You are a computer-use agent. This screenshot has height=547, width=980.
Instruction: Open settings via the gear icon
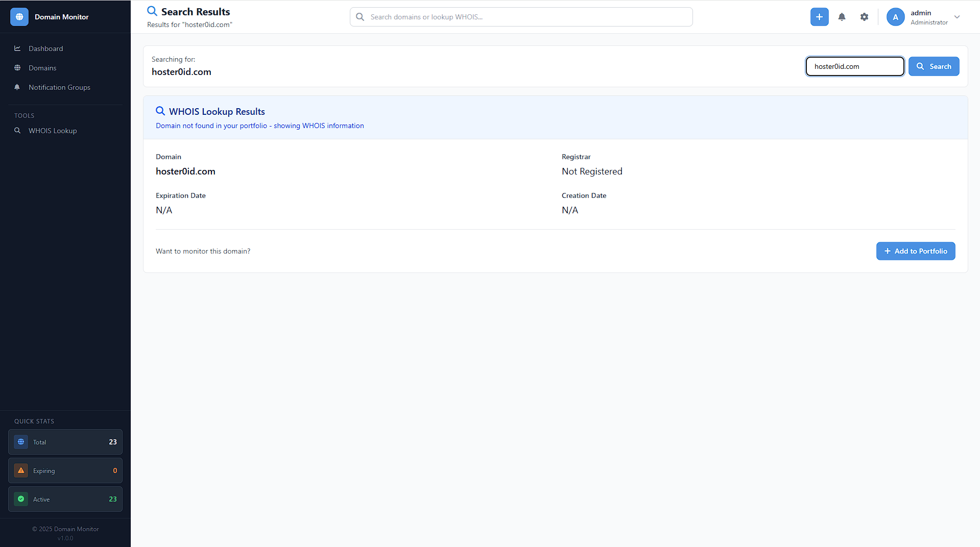[864, 17]
